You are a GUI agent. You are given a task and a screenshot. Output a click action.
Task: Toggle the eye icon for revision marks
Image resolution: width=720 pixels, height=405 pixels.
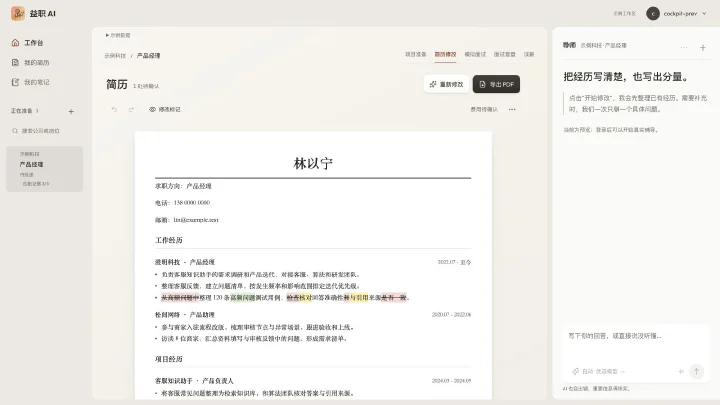pyautogui.click(x=152, y=109)
